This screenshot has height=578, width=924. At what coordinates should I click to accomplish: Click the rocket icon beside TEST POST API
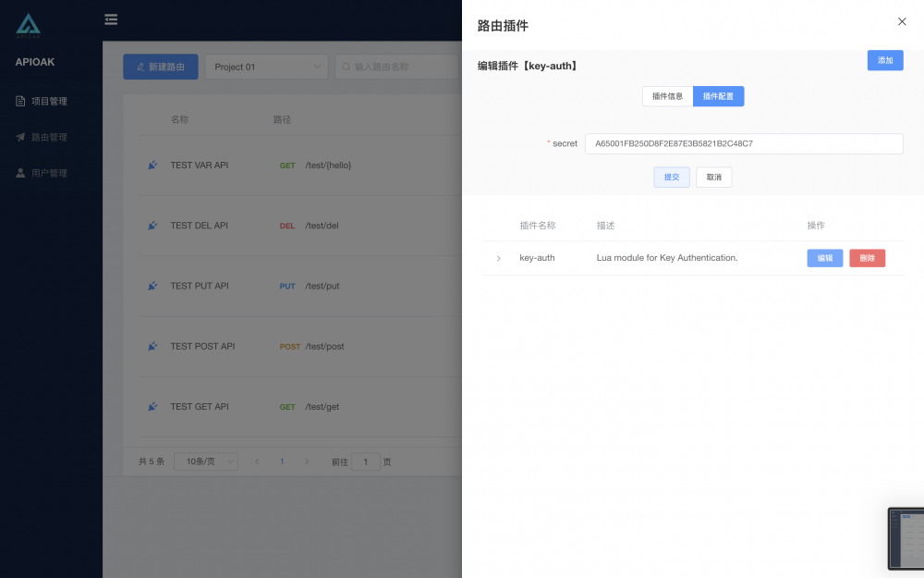click(152, 346)
